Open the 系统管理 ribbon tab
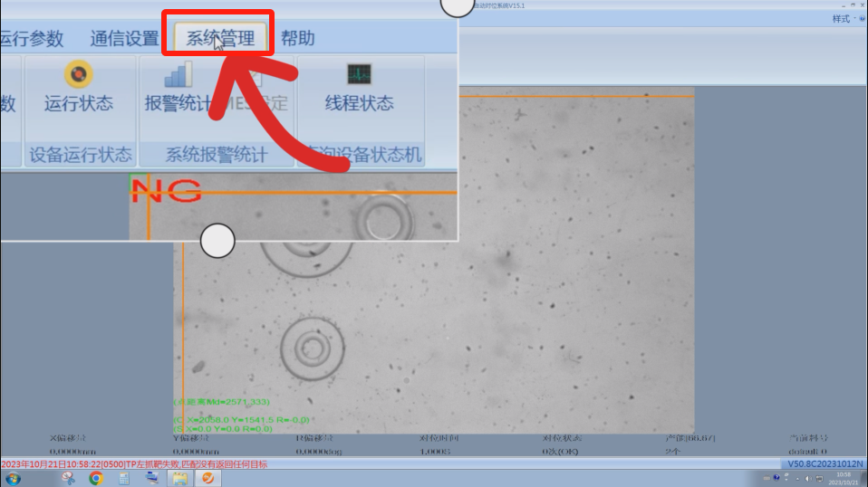Screen dimensions: 868x487 220,38
